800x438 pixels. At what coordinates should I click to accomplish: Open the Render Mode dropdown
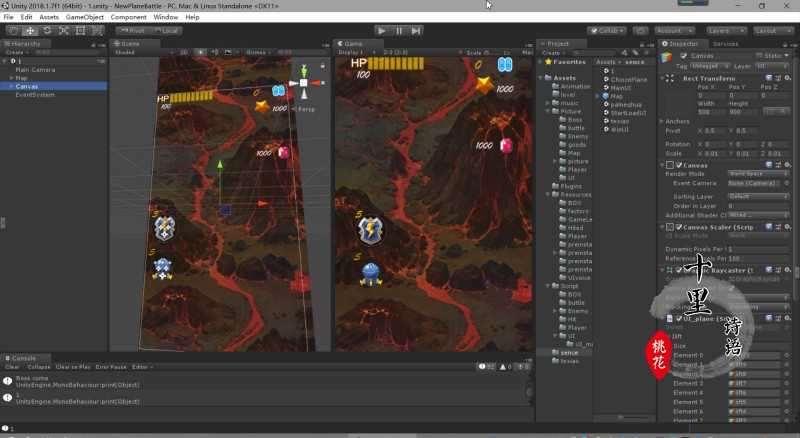click(759, 174)
